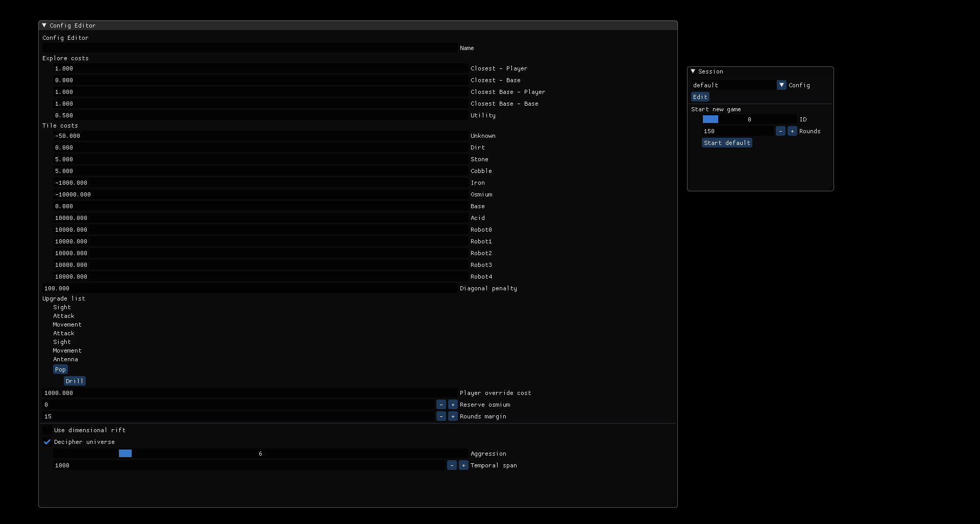
Task: Click the Start new game label
Action: point(716,109)
